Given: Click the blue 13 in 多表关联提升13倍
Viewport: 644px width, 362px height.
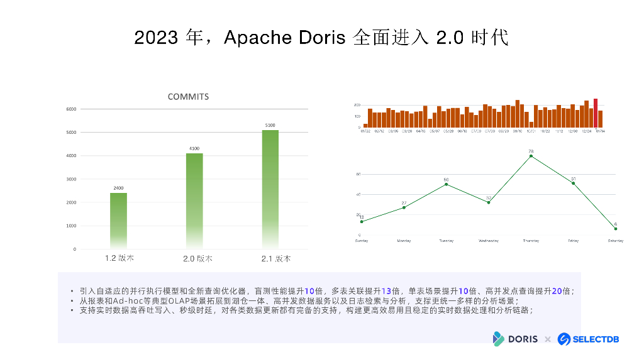Looking at the screenshot, I should (x=387, y=291).
